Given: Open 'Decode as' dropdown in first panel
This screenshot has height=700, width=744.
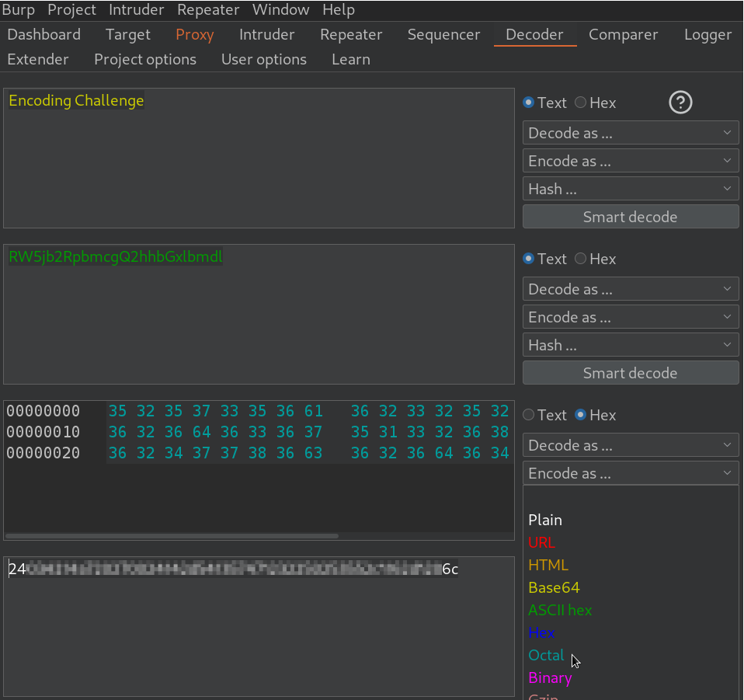Looking at the screenshot, I should click(x=631, y=133).
